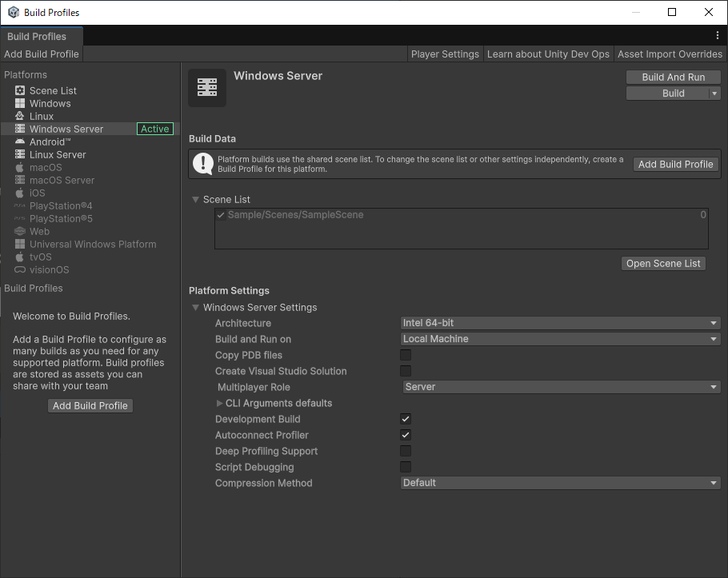The height and width of the screenshot is (578, 728).
Task: Click the PlayStation®5 logo icon
Action: pos(20,218)
